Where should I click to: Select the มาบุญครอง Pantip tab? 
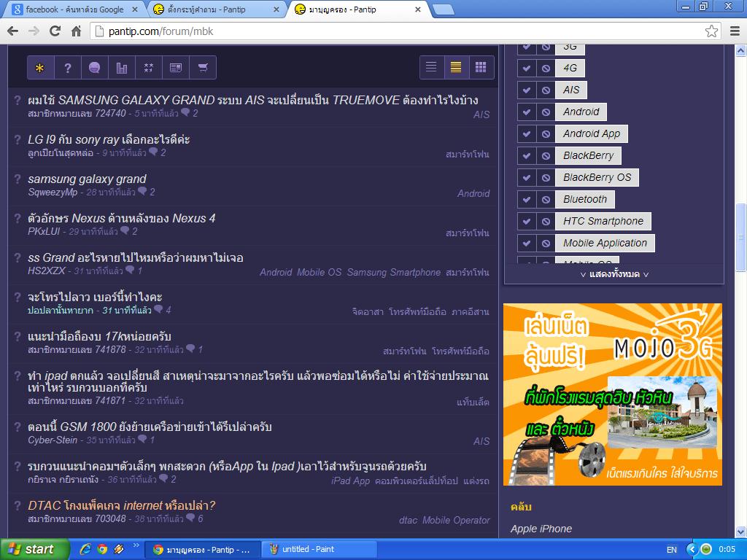[358, 9]
